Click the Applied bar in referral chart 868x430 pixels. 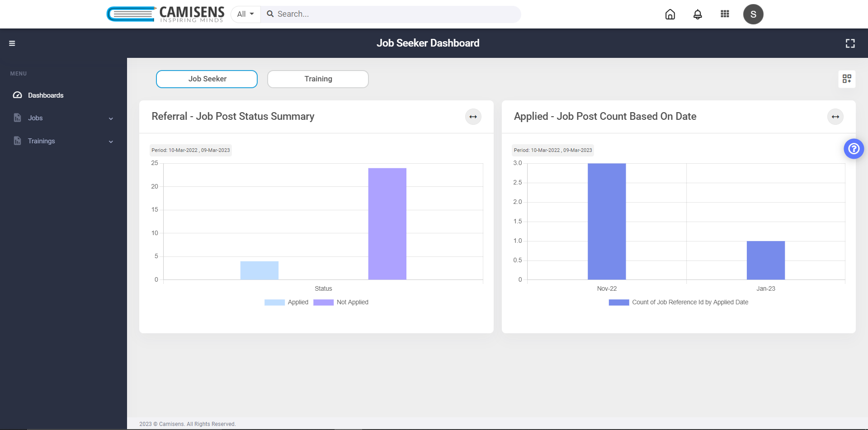[x=259, y=270]
